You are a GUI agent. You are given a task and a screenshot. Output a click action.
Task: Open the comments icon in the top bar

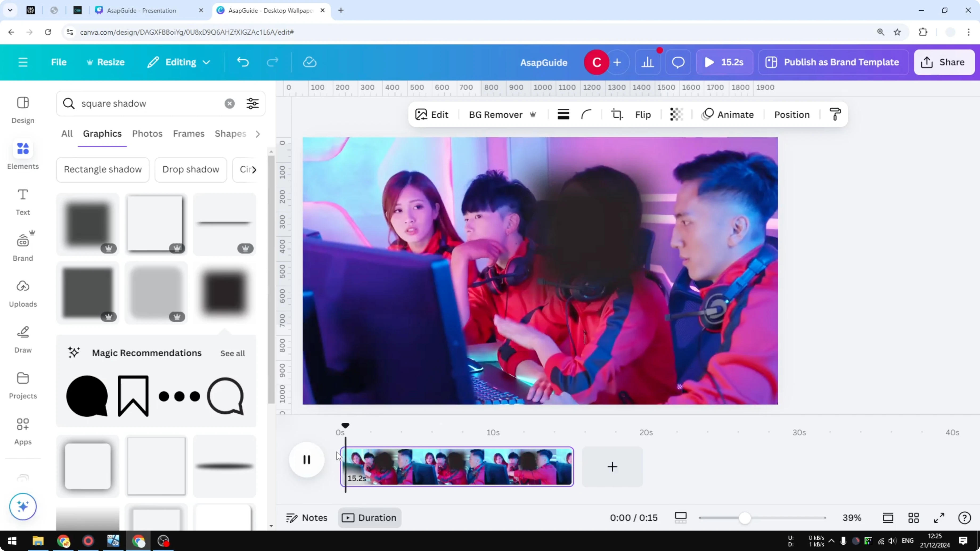678,62
